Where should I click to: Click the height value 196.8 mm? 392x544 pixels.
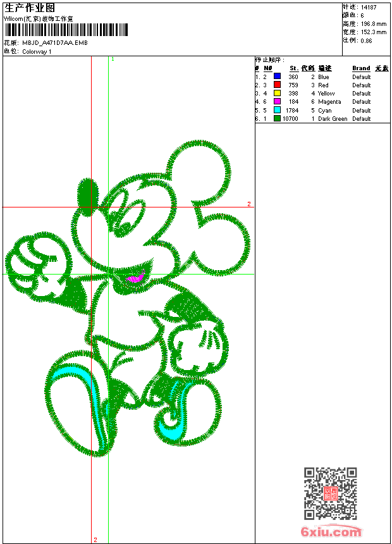click(x=374, y=24)
